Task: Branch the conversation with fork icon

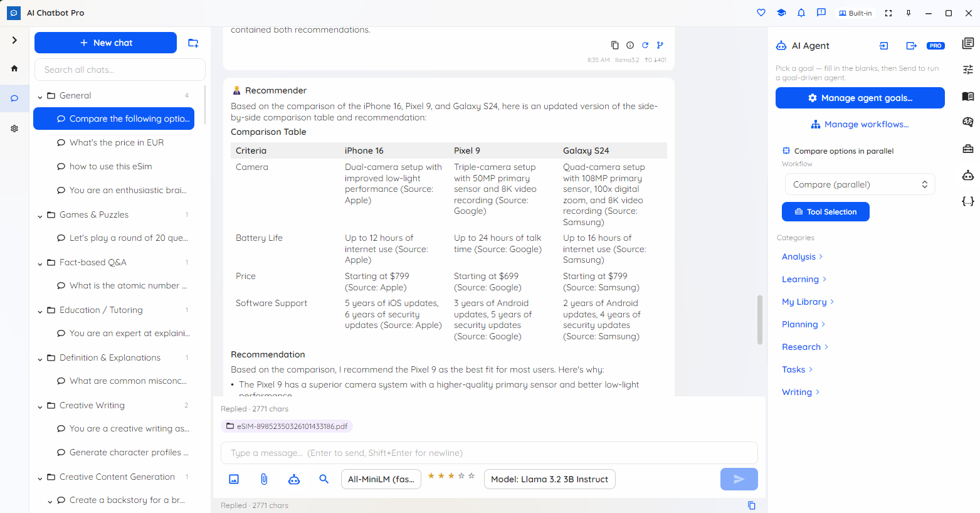Action: tap(660, 45)
